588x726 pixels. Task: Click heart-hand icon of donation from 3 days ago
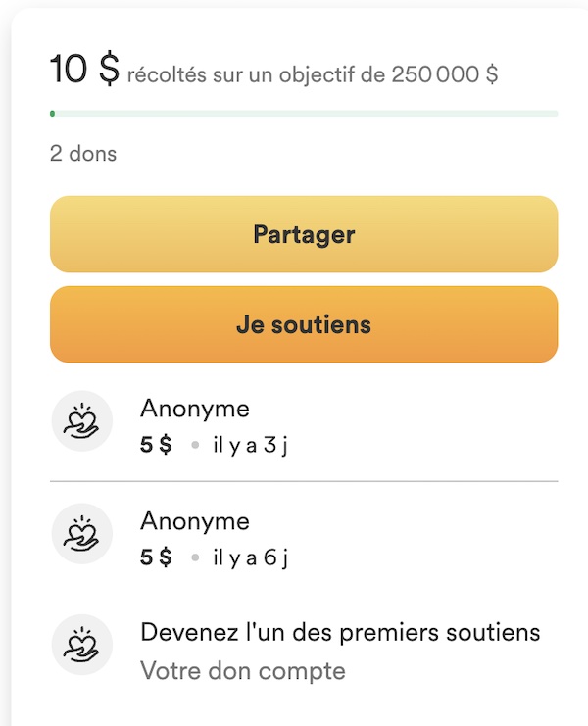click(82, 420)
